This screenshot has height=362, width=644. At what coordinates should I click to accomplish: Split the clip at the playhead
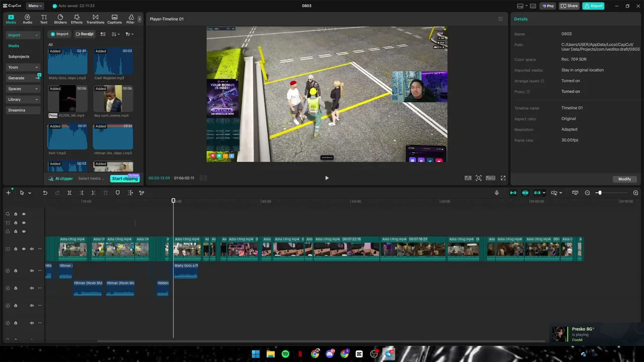tap(69, 193)
